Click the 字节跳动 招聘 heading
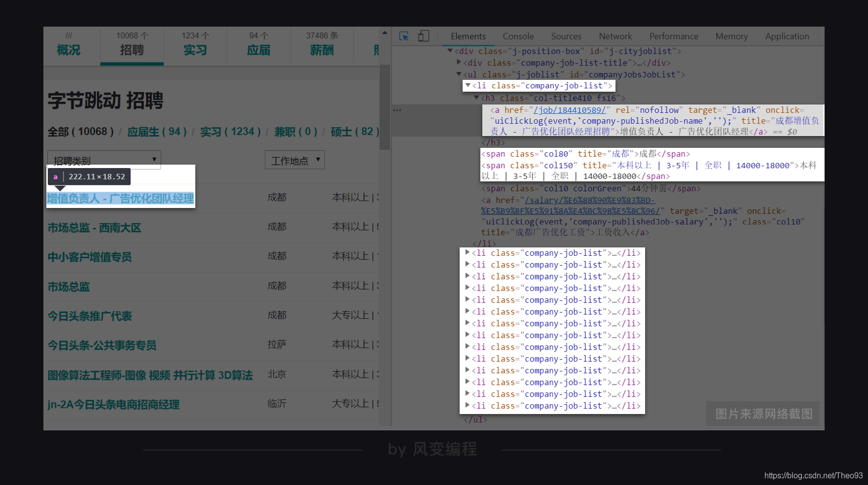 click(x=106, y=101)
